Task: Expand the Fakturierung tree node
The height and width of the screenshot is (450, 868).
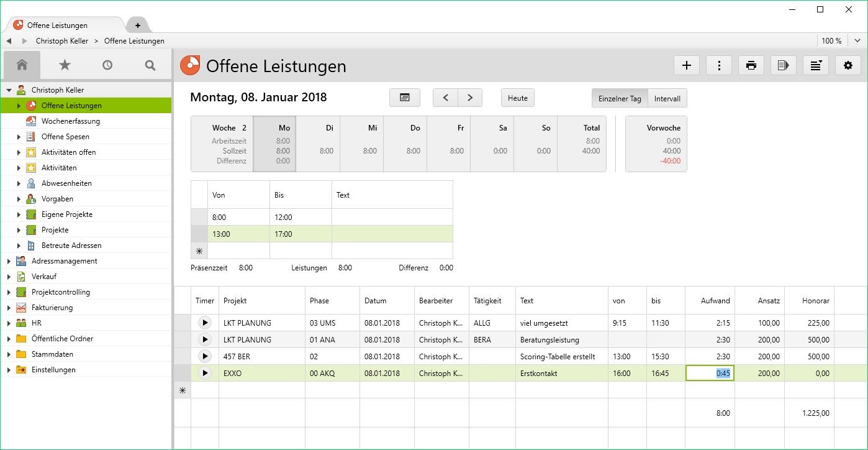Action: click(x=9, y=308)
